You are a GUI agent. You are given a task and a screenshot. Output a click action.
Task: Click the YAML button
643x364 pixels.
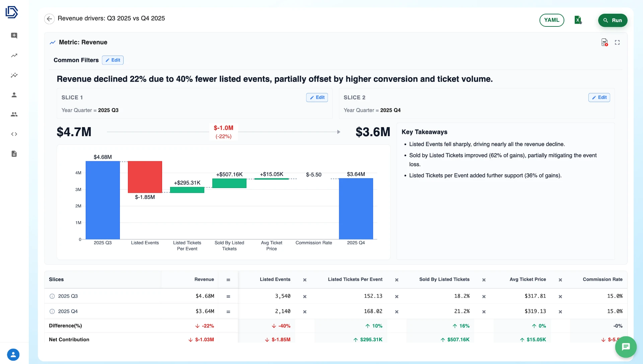(552, 20)
